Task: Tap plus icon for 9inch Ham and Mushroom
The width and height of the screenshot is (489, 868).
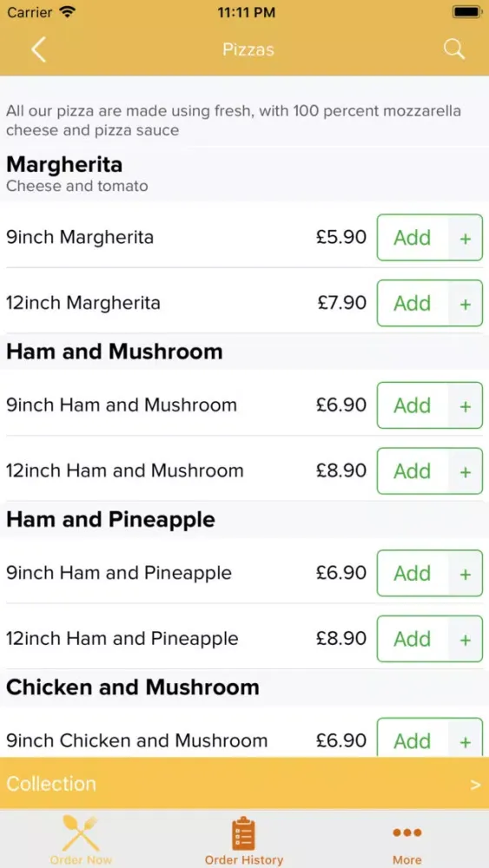Action: pos(466,406)
